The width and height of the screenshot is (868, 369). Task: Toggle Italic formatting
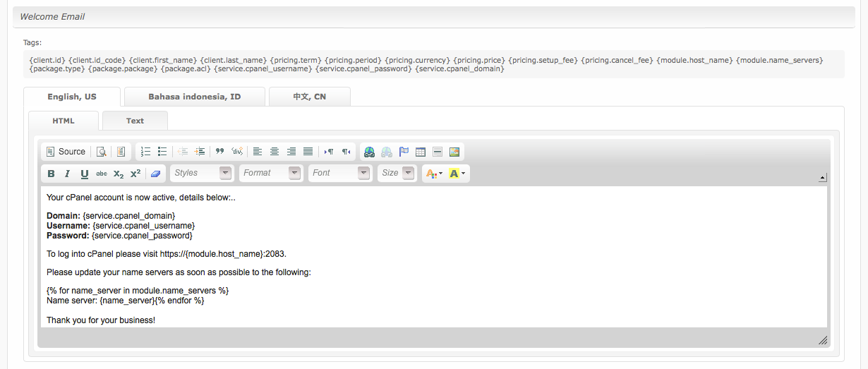click(x=68, y=173)
